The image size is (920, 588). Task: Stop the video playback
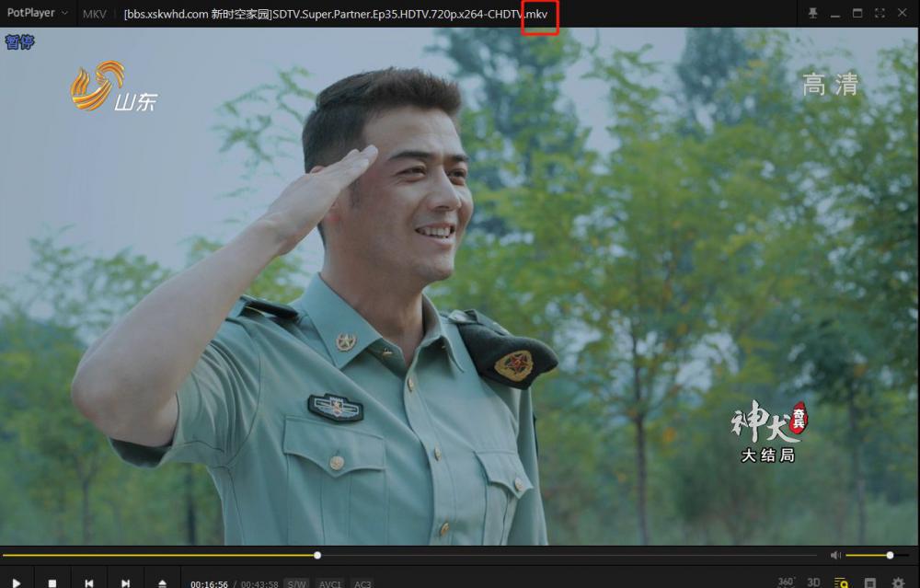(x=52, y=582)
